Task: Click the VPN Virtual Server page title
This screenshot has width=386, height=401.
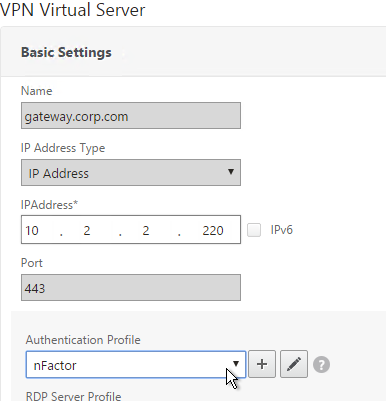Action: pyautogui.click(x=72, y=10)
